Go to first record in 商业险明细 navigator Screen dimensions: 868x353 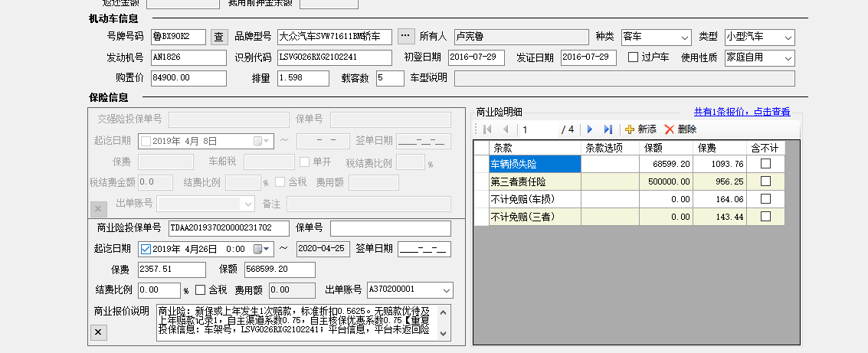(x=487, y=129)
